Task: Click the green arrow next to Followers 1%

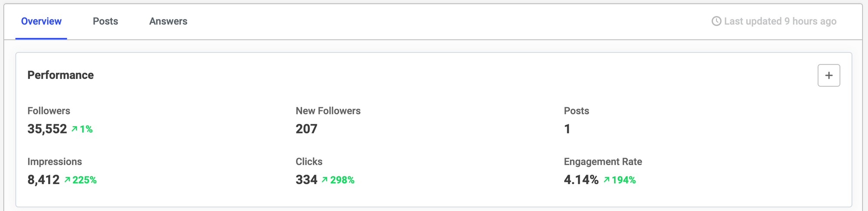Action: coord(74,129)
